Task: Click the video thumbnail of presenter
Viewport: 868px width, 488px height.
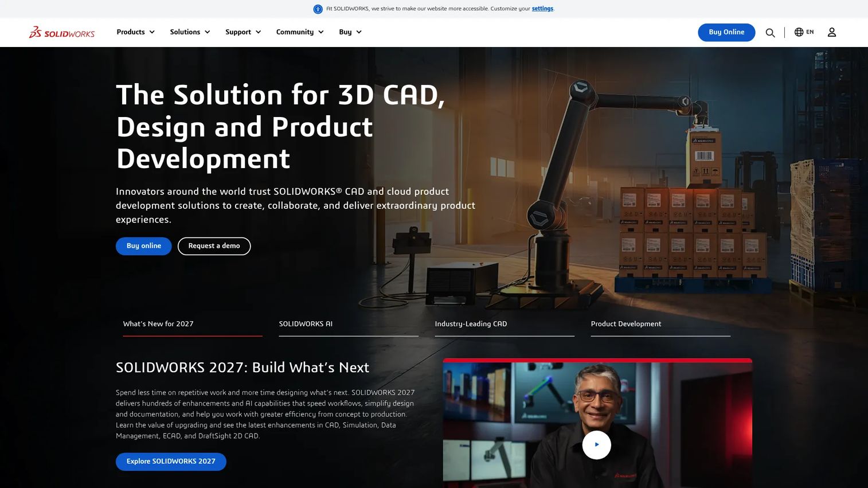Action: pos(597,423)
